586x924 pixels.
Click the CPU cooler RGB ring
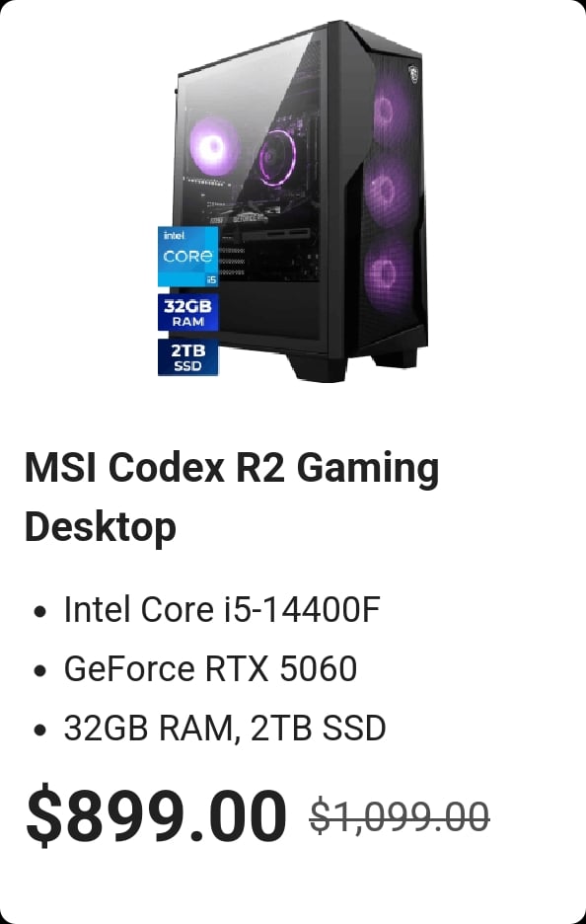tap(277, 157)
